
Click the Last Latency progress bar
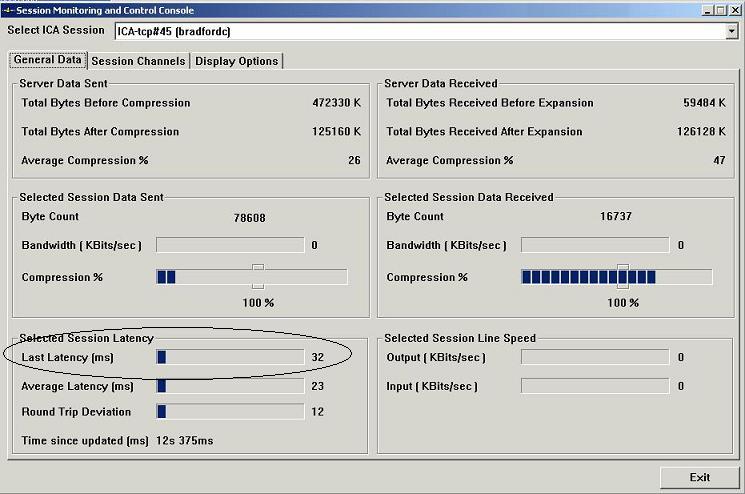point(230,357)
